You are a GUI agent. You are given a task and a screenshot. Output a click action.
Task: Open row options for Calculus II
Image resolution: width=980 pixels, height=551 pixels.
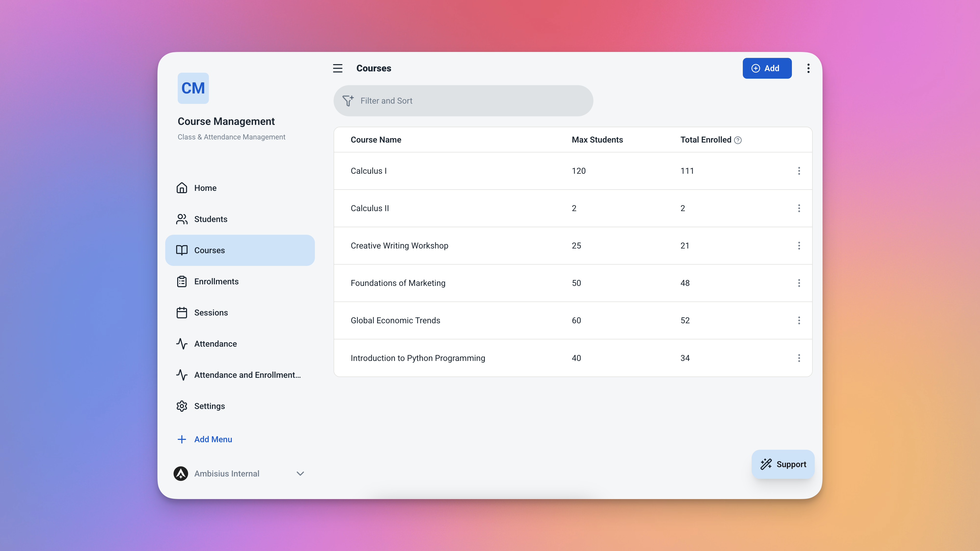pos(799,209)
